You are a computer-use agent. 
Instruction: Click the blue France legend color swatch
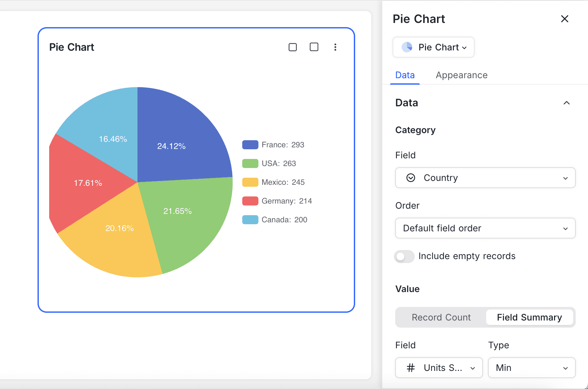click(x=250, y=144)
